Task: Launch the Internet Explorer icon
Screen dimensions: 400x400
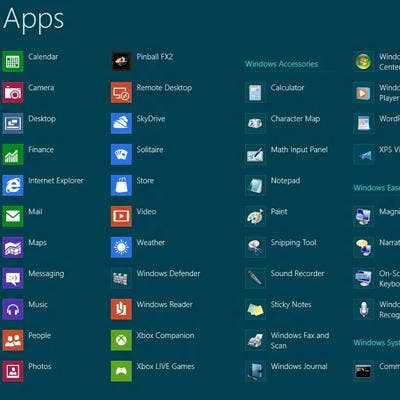Action: tap(13, 185)
